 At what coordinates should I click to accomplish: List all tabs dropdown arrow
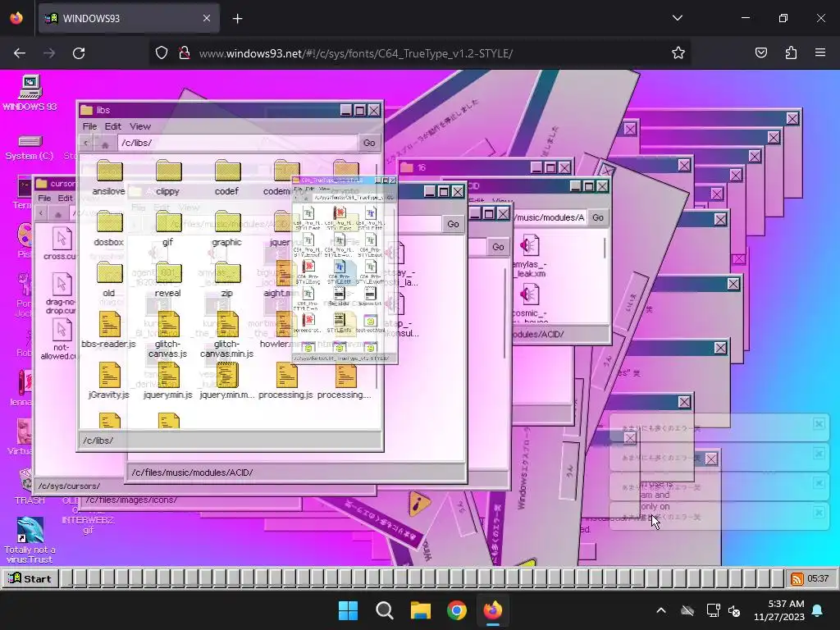point(677,18)
